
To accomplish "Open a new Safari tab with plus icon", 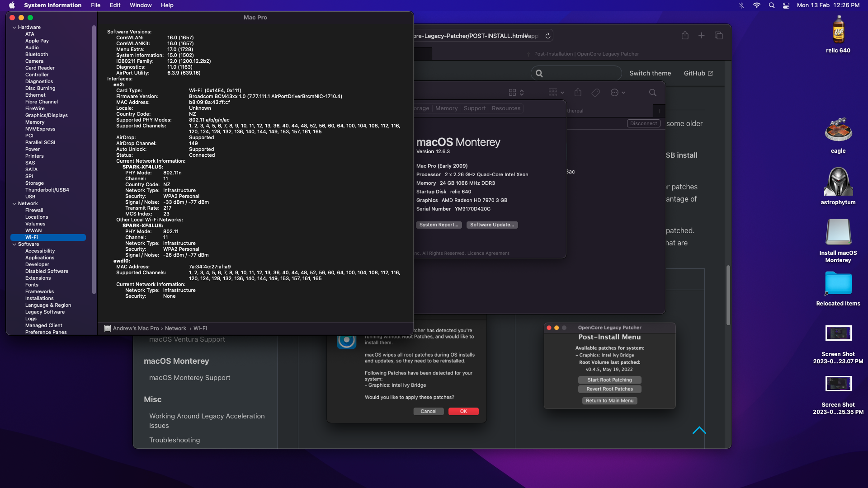I will 701,36.
